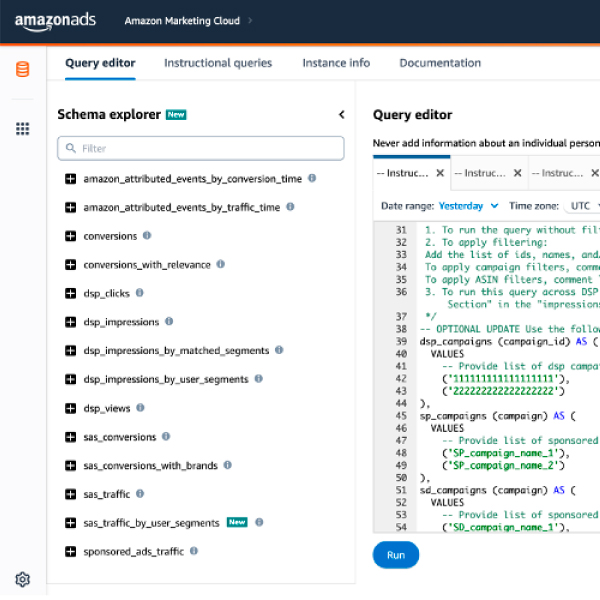Click line 51 sd_campaigns definition
600x600 pixels.
(x=497, y=490)
